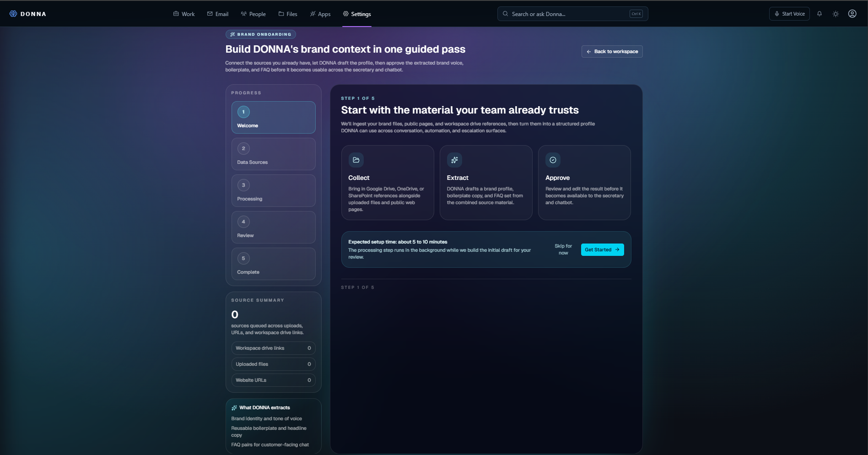This screenshot has height=455, width=868.
Task: Click the Ctrl K shortcut badge
Action: point(636,14)
